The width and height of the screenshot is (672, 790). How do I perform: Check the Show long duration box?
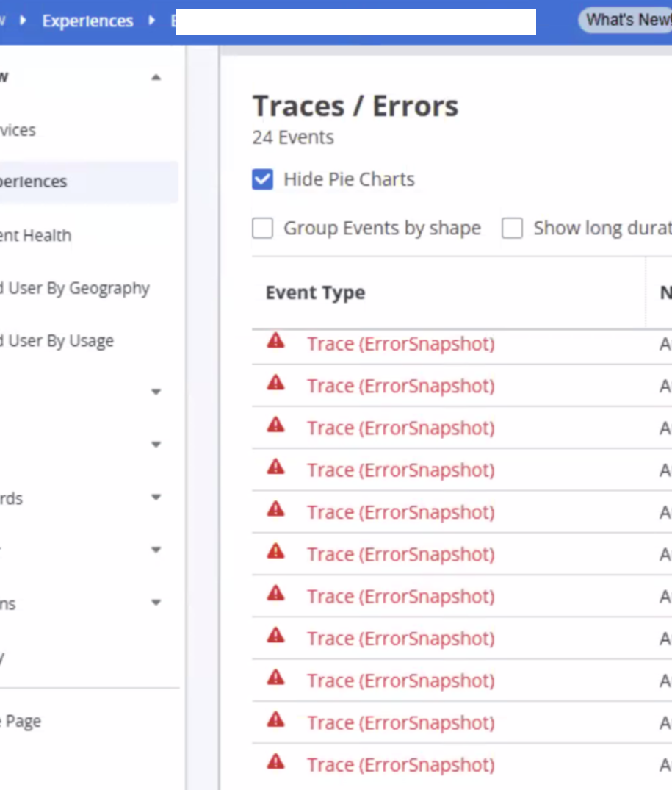point(512,229)
